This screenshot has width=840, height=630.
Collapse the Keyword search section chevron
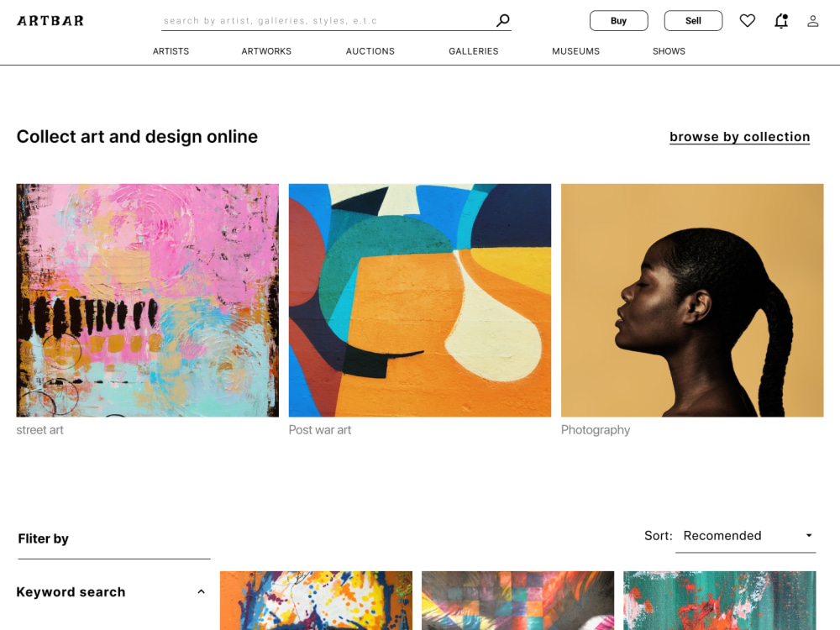[x=201, y=592]
